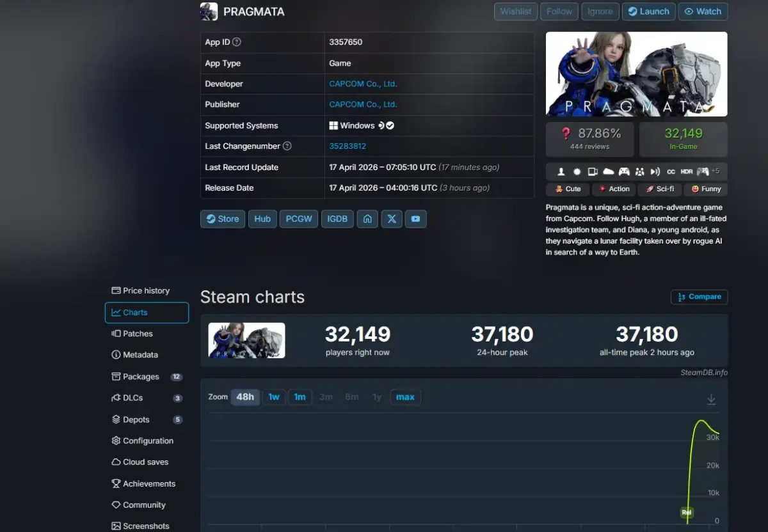Click the chart download arrow icon
Image resolution: width=768 pixels, height=532 pixels.
[711, 399]
